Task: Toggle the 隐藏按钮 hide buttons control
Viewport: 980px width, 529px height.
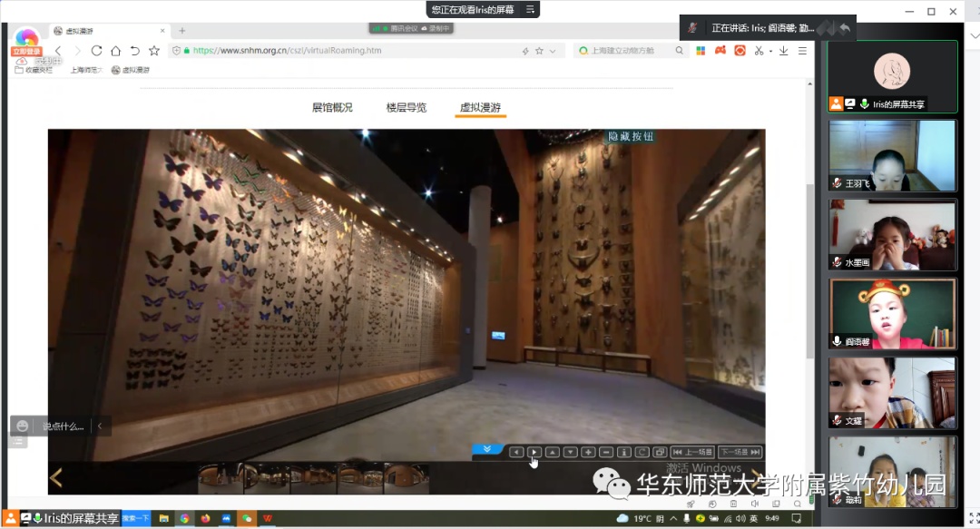Action: click(x=631, y=137)
